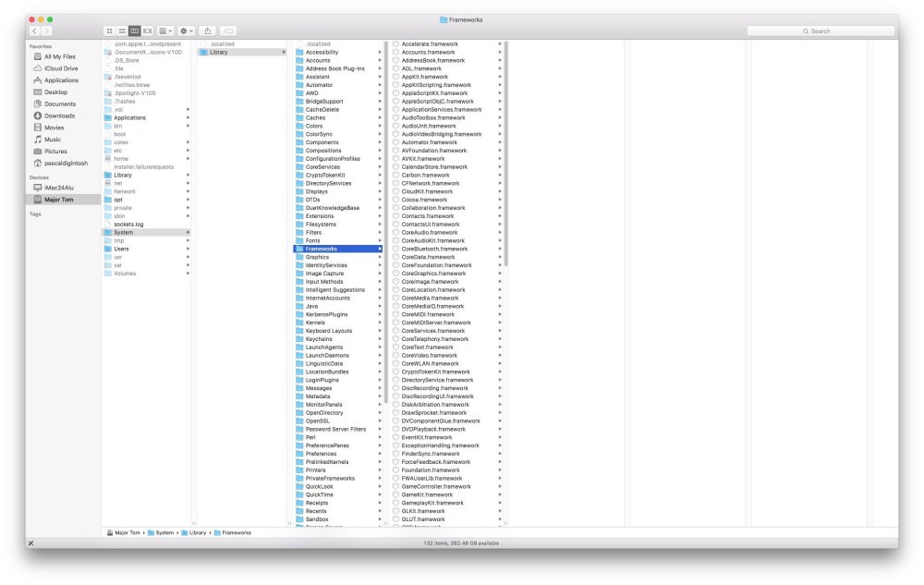Expand arrow beside the QuickLook folder
This screenshot has height=585, width=924.
pyautogui.click(x=380, y=487)
